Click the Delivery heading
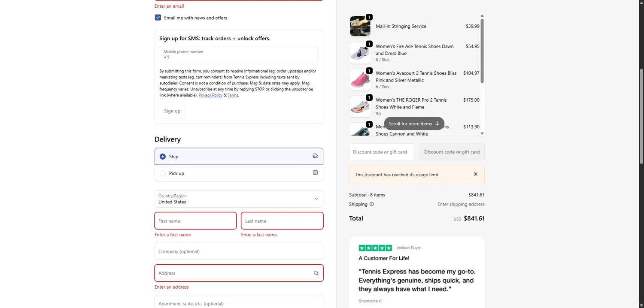The width and height of the screenshot is (644, 308). (167, 139)
